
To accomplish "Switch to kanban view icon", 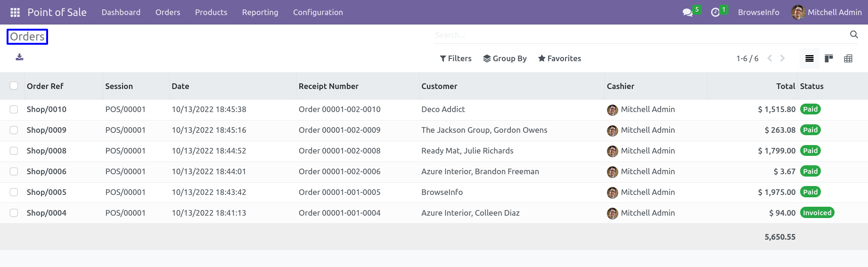I will click(829, 58).
